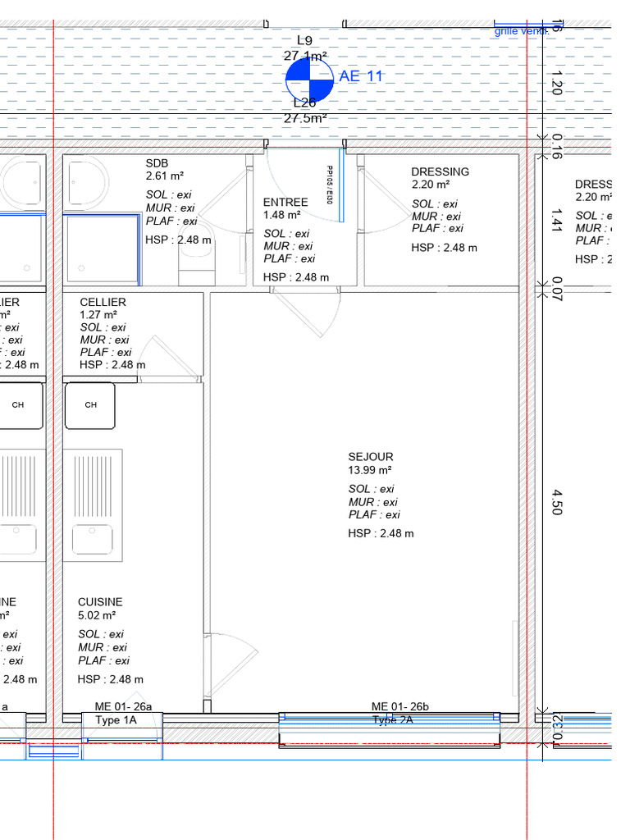Select the 1.20 vertical dimension
Screen dimensions: 630x840
[x=557, y=83]
